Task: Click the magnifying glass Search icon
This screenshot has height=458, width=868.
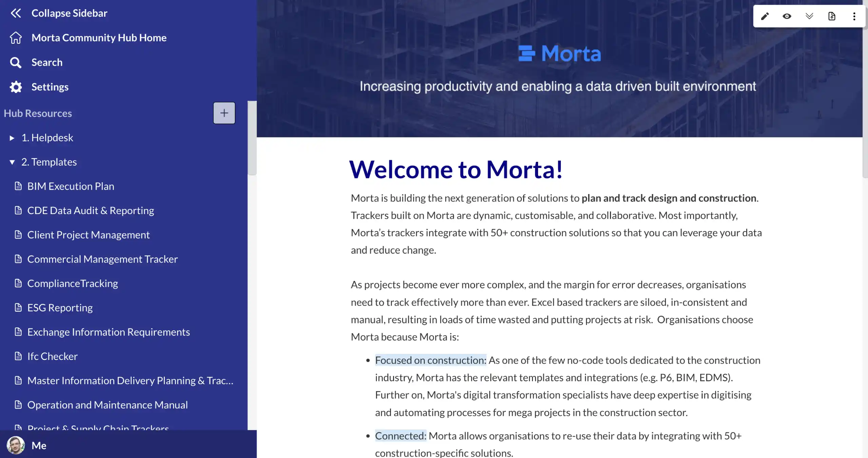Action: coord(16,62)
